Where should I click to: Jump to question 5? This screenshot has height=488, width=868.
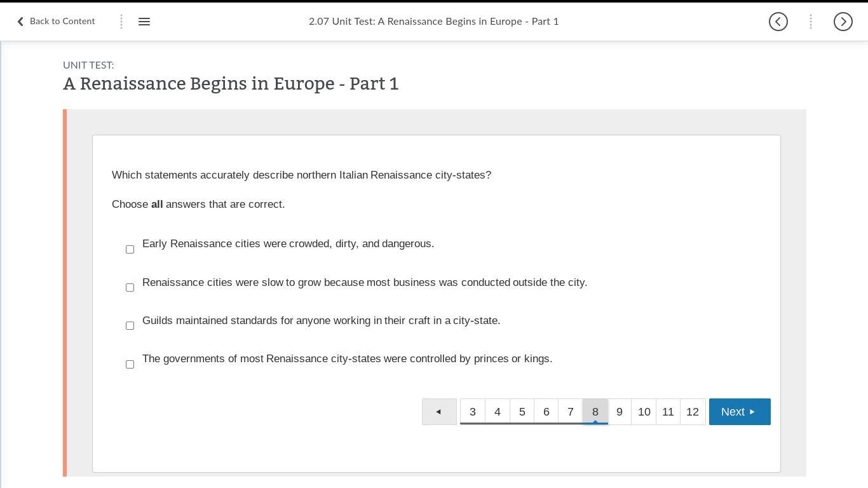(522, 412)
